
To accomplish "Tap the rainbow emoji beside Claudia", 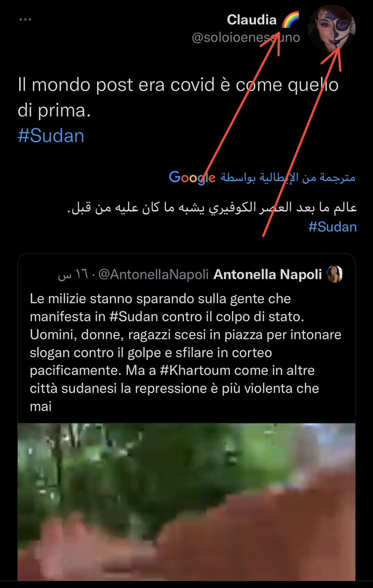I will 290,20.
